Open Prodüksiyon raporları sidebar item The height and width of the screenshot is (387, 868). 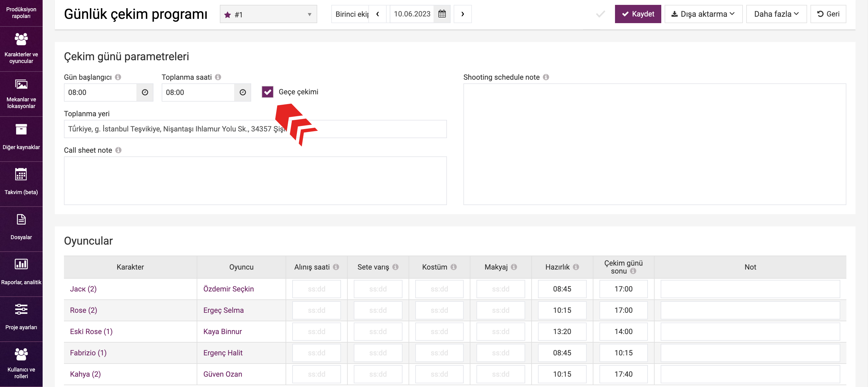point(21,13)
